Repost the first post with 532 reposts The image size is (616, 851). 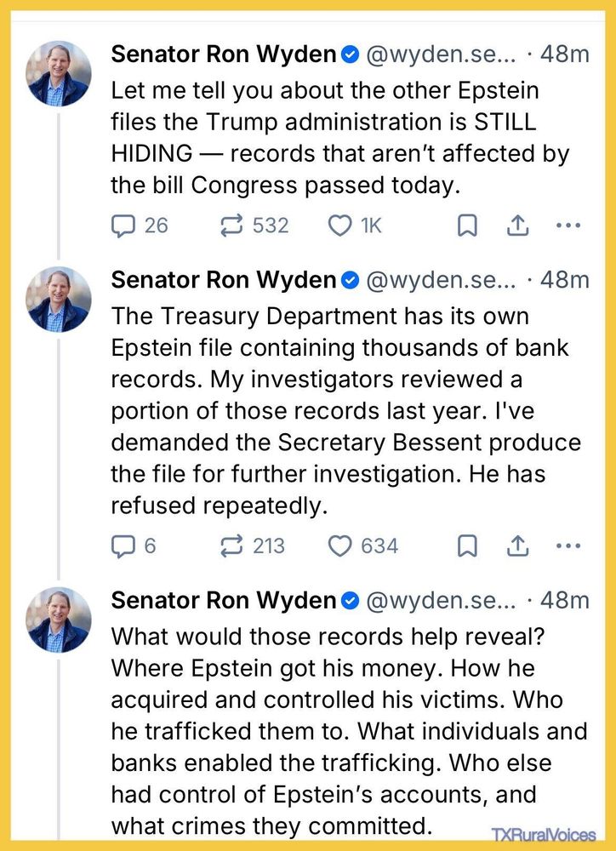(x=231, y=225)
